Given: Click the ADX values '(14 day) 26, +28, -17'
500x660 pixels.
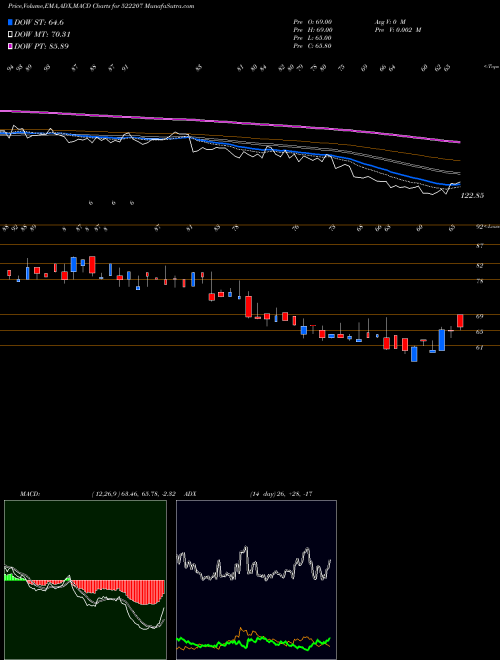Looking at the screenshot, I should click(x=280, y=494).
